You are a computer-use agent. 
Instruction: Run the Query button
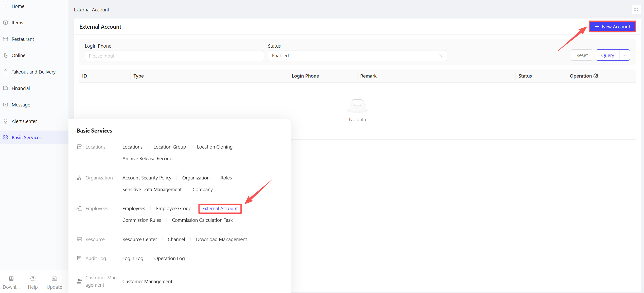(607, 55)
